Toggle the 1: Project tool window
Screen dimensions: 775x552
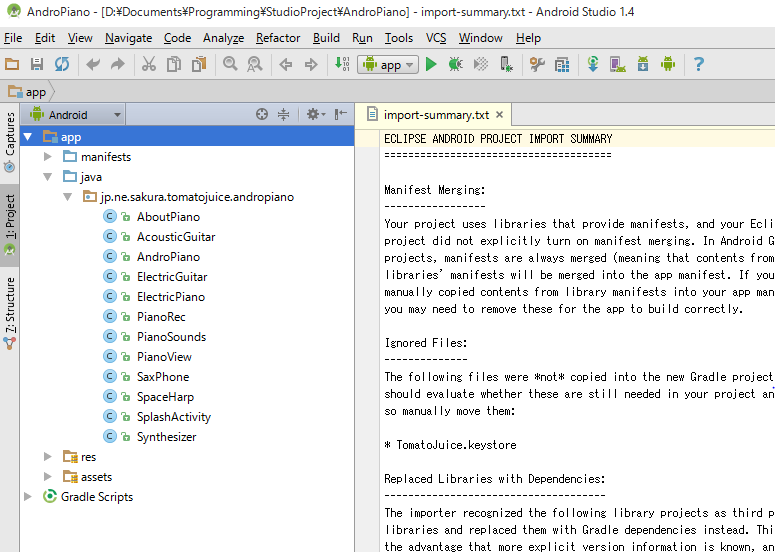[x=10, y=224]
